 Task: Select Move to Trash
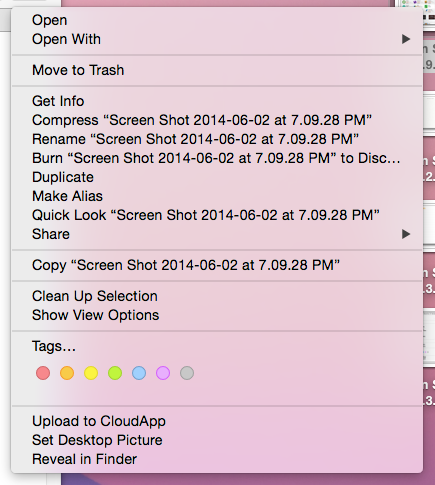pos(217,70)
